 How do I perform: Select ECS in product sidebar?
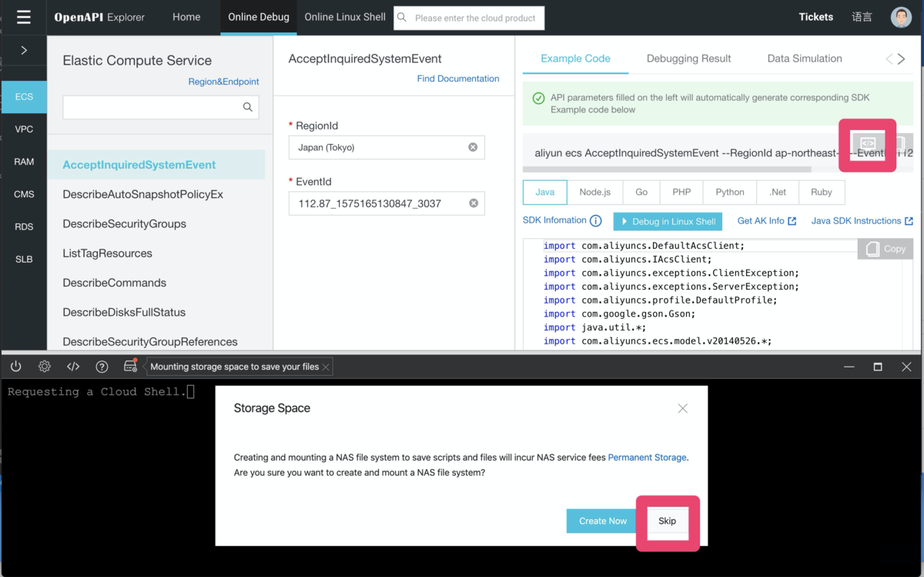tap(24, 97)
